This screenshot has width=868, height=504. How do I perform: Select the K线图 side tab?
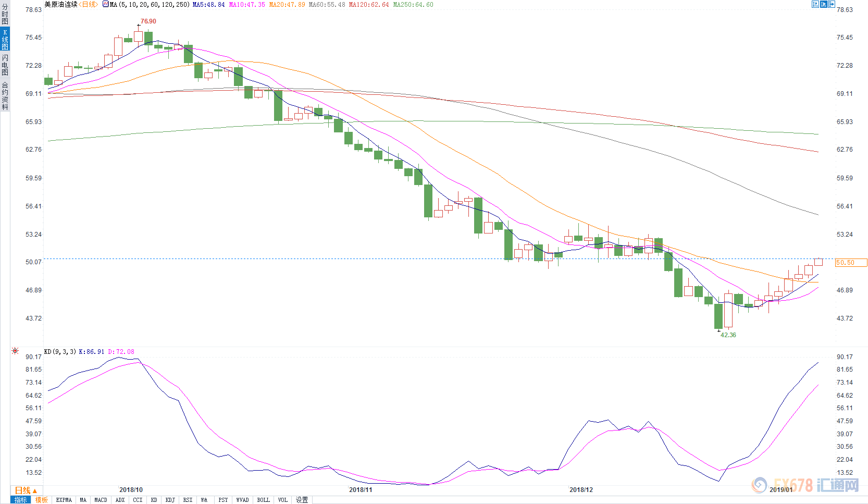point(5,39)
